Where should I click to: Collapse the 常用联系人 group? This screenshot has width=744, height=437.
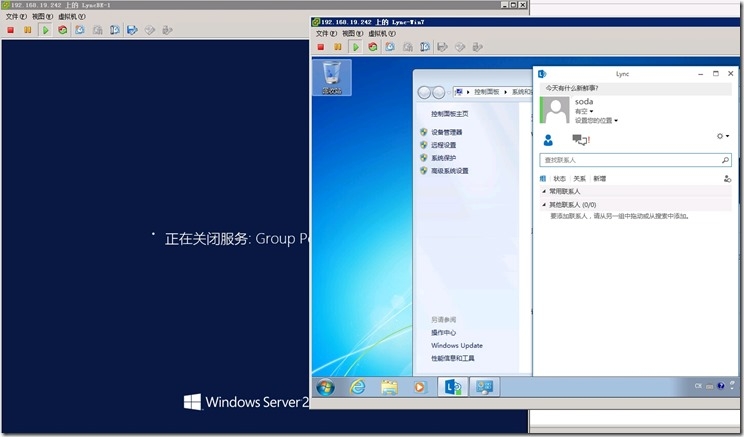(x=544, y=191)
